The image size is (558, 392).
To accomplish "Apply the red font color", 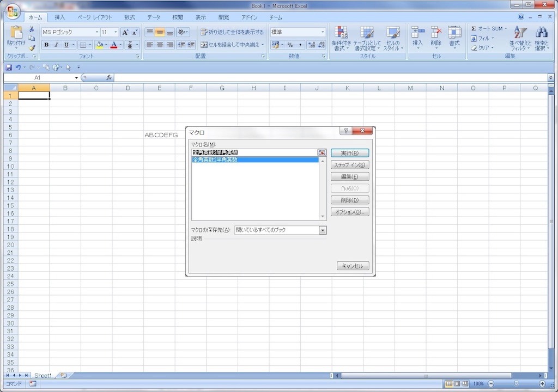I will (x=114, y=45).
